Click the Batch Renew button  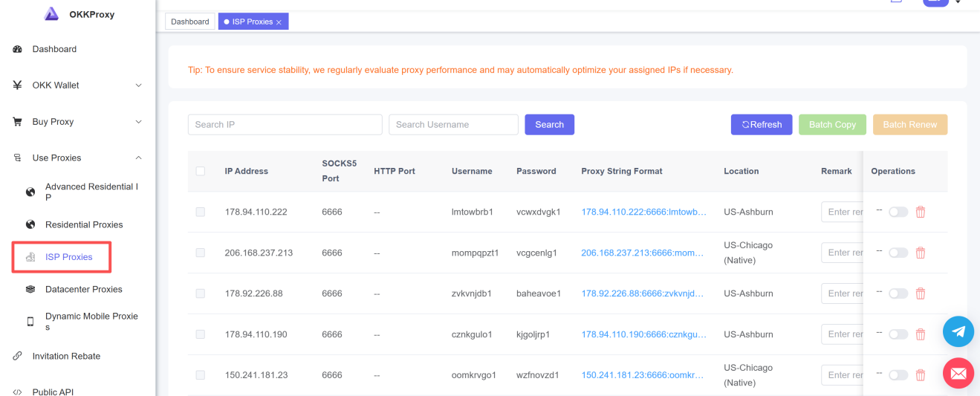(910, 125)
